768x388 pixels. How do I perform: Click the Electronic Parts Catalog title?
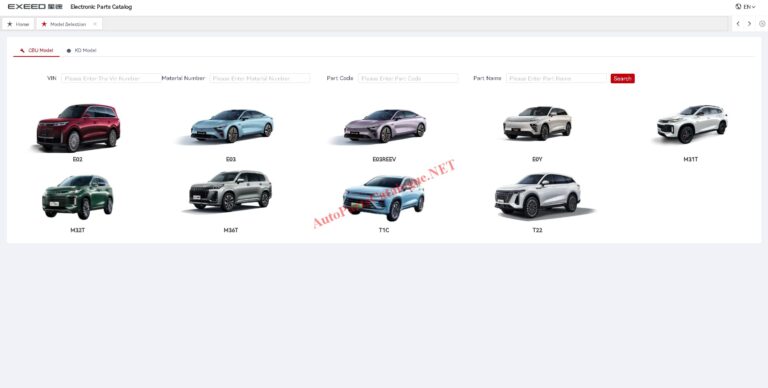click(101, 7)
